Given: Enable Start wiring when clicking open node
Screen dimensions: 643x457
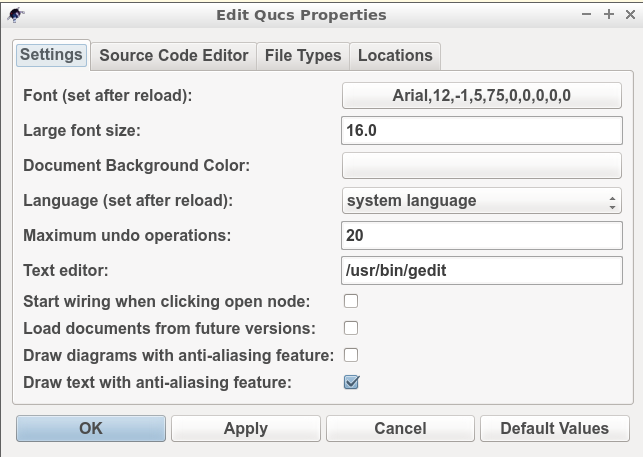Looking at the screenshot, I should point(351,301).
